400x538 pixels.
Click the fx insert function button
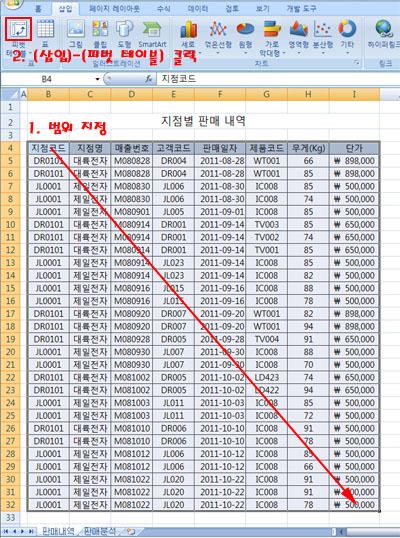pyautogui.click(x=148, y=79)
